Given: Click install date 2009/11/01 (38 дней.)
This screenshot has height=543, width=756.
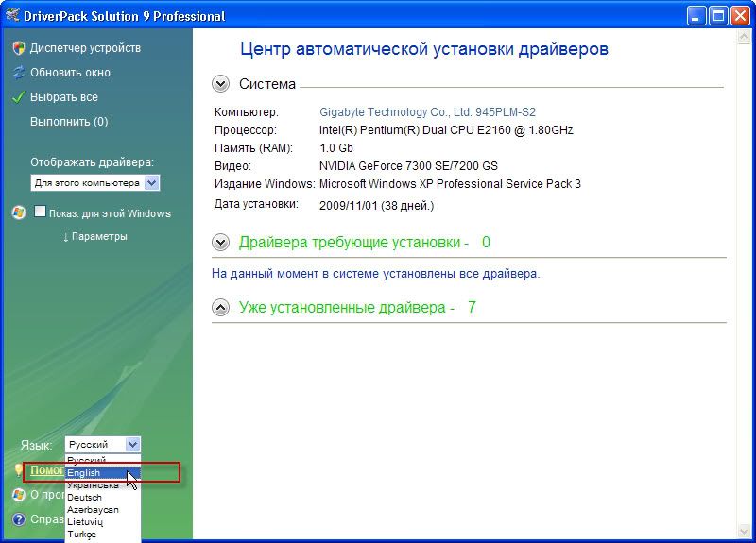Looking at the screenshot, I should [376, 206].
